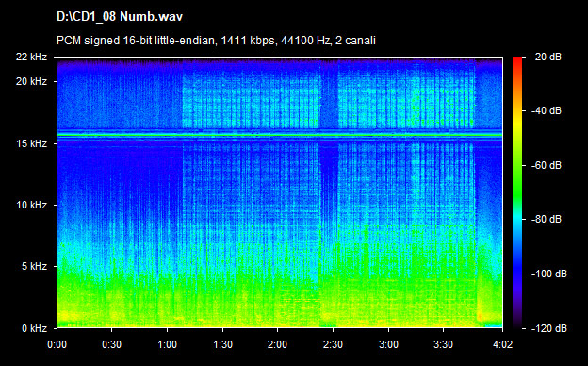Image resolution: width=588 pixels, height=366 pixels.
Task: Click the file title D:\CD1_08 Numb.wav
Action: click(120, 17)
